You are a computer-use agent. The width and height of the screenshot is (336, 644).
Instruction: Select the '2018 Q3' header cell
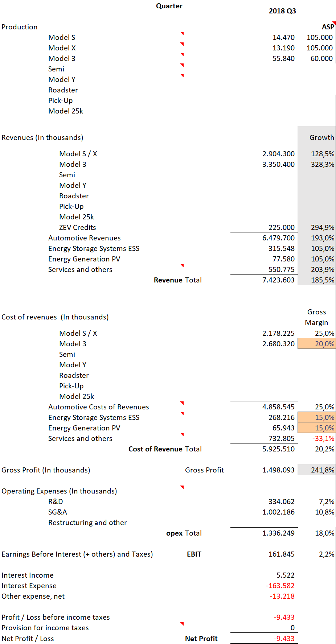282,11
